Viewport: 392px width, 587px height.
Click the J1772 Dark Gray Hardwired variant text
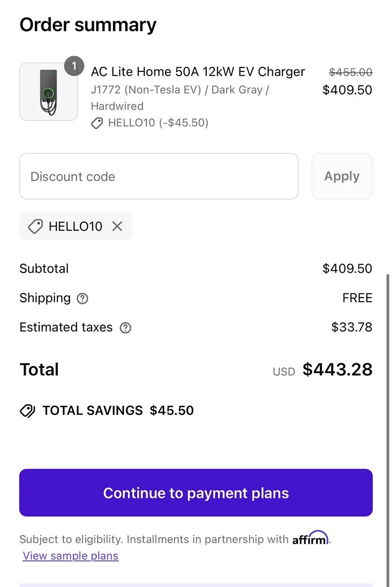coord(180,98)
